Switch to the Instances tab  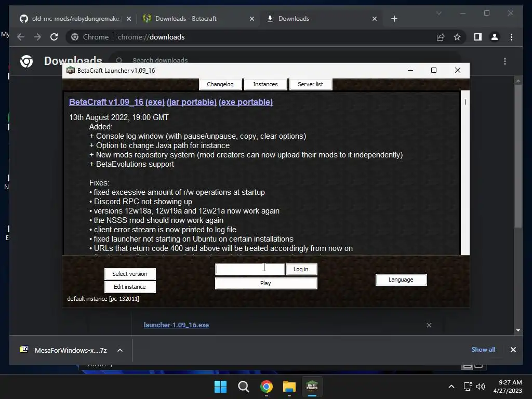click(265, 84)
